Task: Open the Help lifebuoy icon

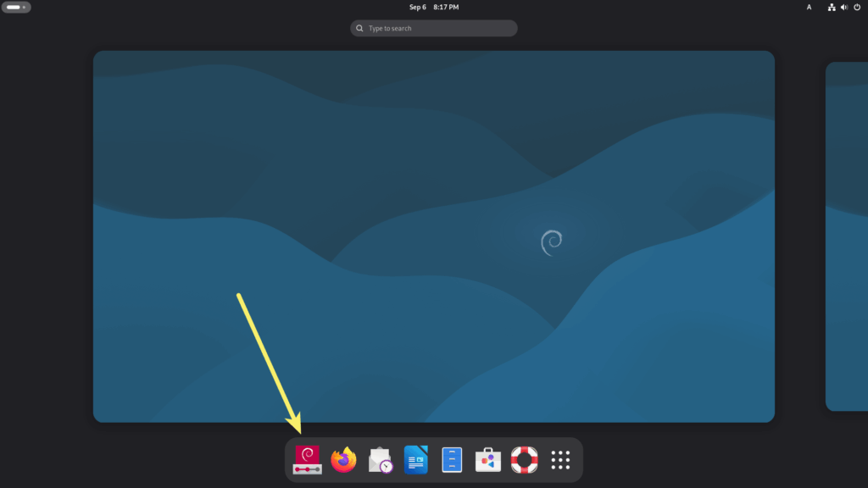Action: coord(524,460)
